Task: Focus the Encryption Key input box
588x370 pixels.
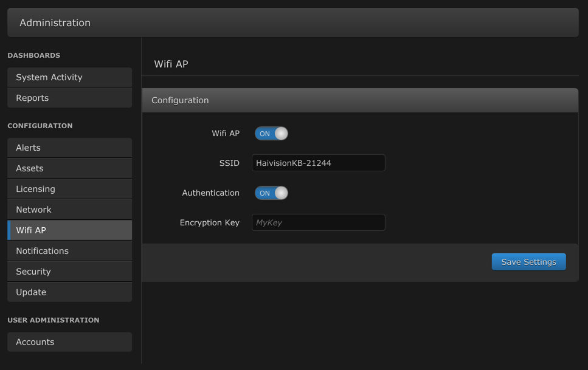Action: pos(318,222)
